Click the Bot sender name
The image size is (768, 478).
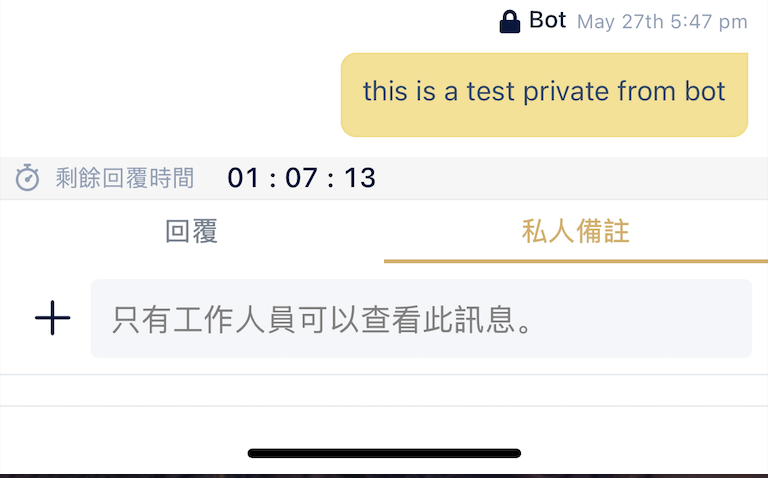point(548,20)
